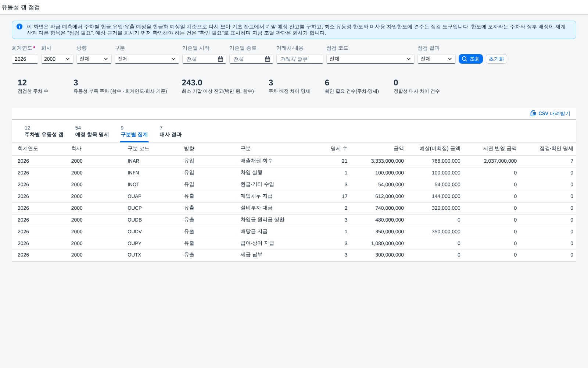The height and width of the screenshot is (368, 588).
Task: Select the INAR code cell
Action: (133, 161)
